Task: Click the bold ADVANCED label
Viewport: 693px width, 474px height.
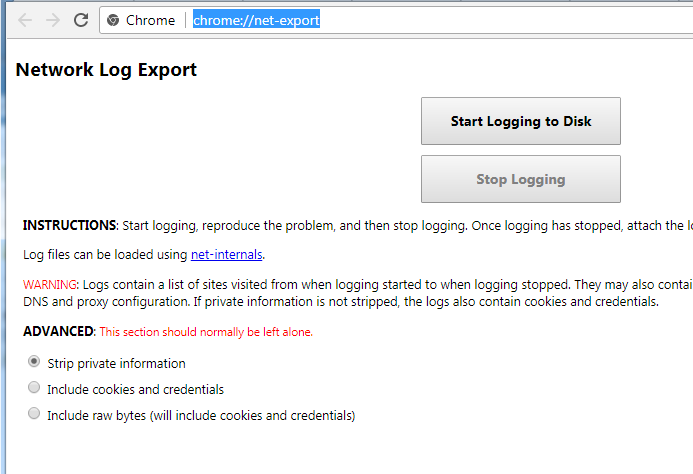Action: 59,331
